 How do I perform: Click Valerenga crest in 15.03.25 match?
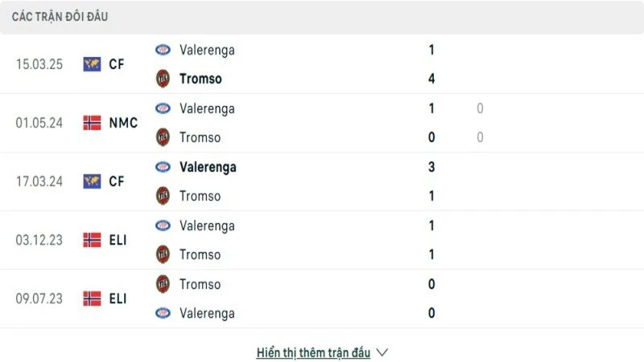click(x=163, y=50)
